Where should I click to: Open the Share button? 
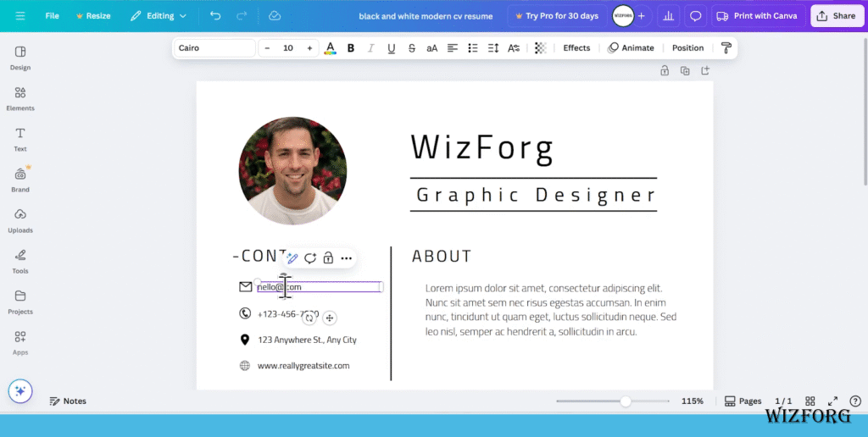pyautogui.click(x=837, y=16)
